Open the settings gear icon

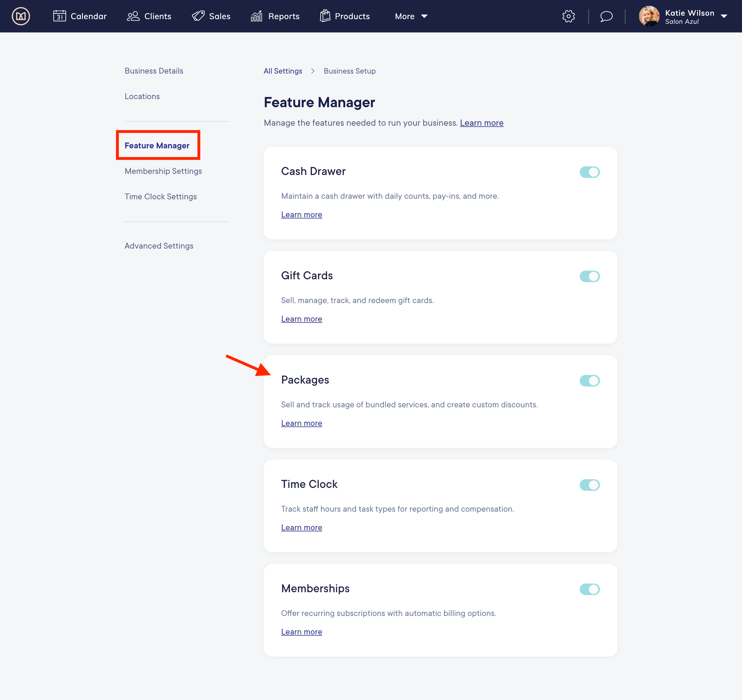click(x=568, y=16)
